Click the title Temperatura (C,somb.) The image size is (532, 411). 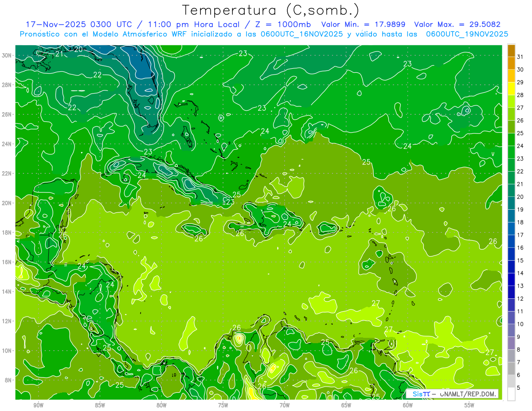tap(270, 10)
